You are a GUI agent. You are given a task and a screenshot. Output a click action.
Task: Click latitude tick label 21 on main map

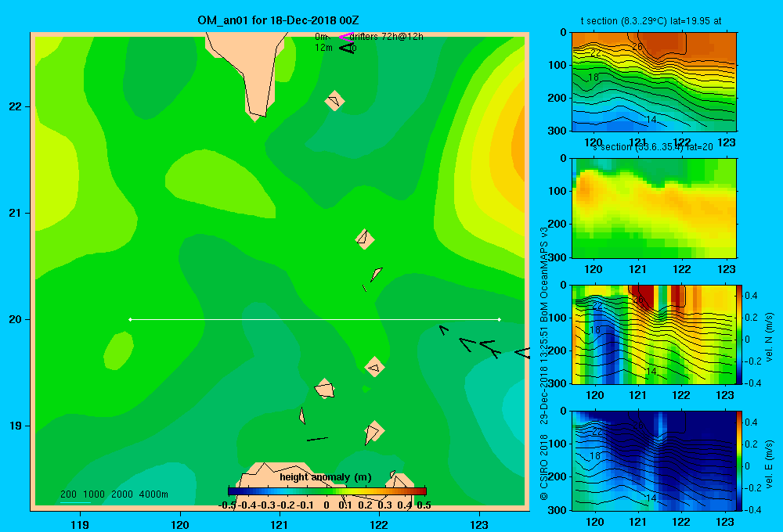tap(16, 213)
